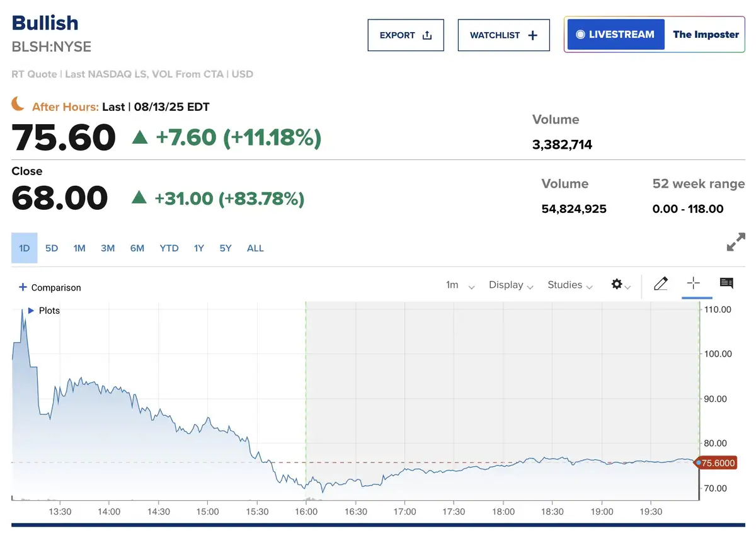Open the Studies dropdown
The image size is (756, 538).
570,285
